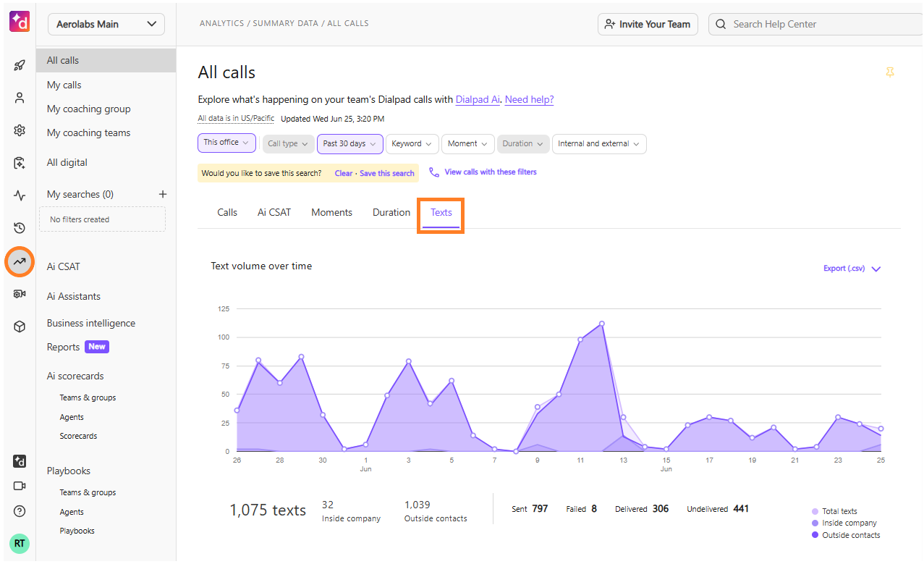Open the Internal and external dropdown
924x564 pixels.
(599, 143)
